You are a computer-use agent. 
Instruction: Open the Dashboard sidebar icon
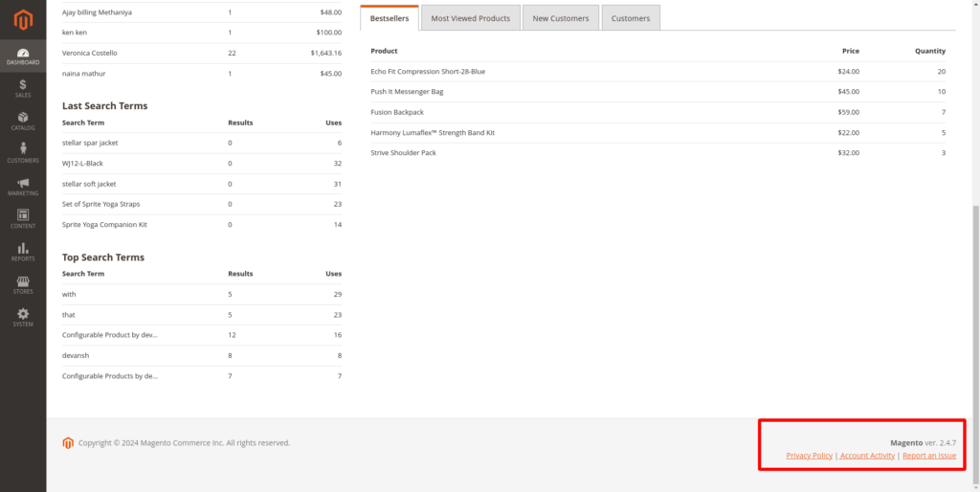coord(23,56)
